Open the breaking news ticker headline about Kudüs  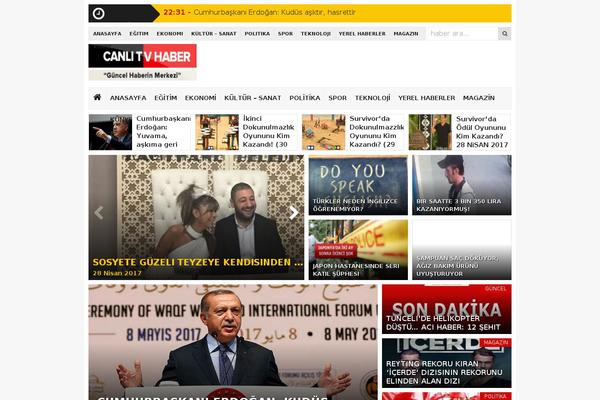coord(274,12)
